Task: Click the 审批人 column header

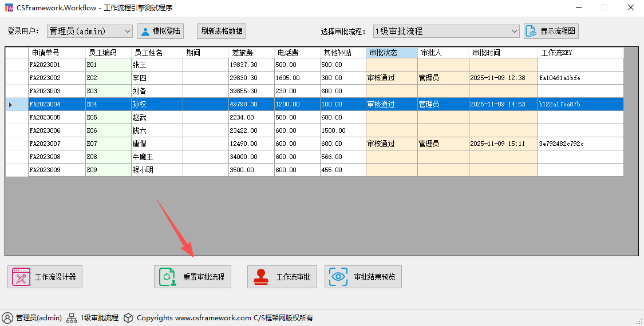Action: [x=443, y=53]
